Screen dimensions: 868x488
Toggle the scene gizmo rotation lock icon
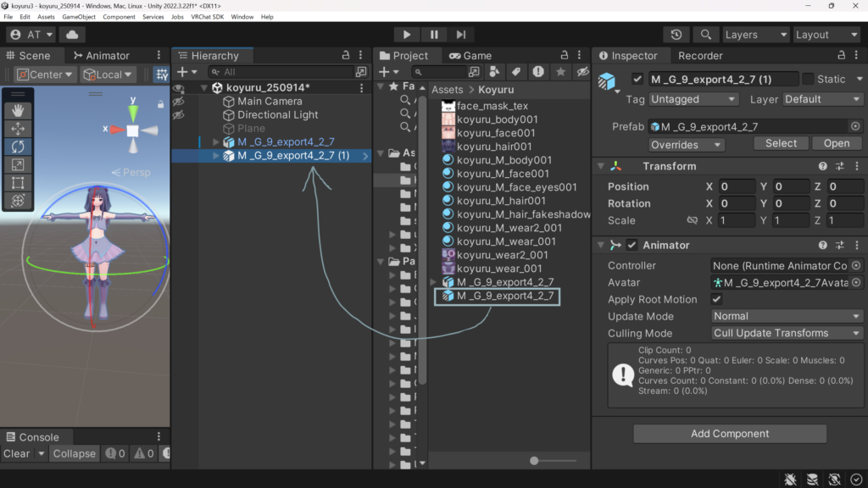point(160,104)
